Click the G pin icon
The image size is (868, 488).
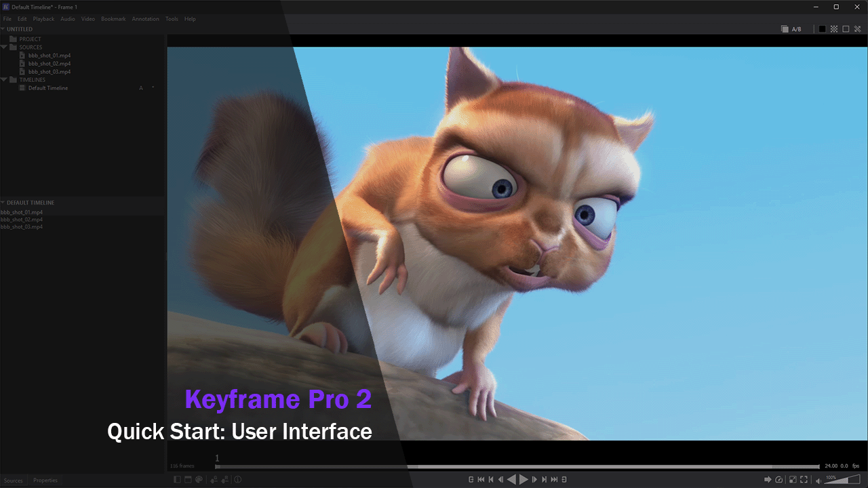(x=214, y=480)
